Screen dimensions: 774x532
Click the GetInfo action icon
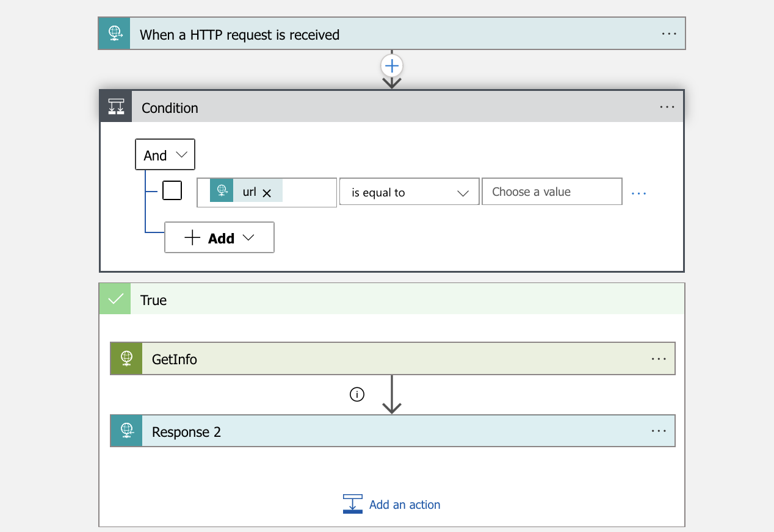(x=126, y=359)
